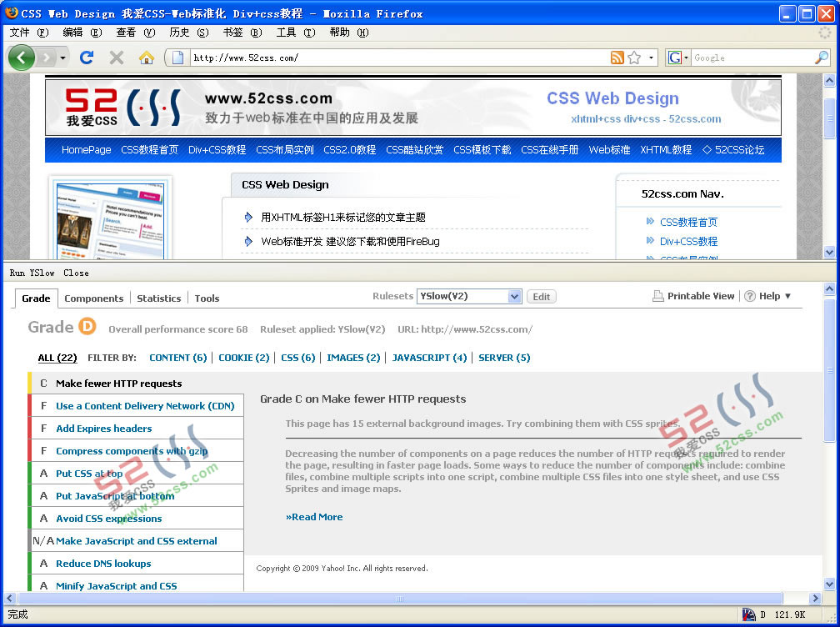Click the orange Grade D badge
The height and width of the screenshot is (627, 840).
click(x=87, y=326)
